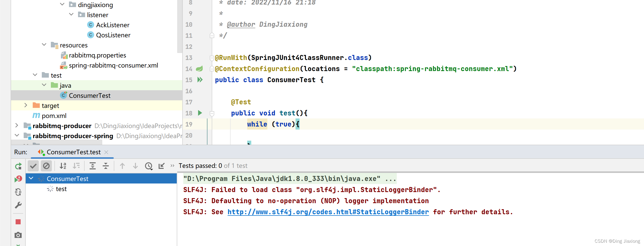Collapse the rabbitmq-producer-spring module
The image size is (644, 246).
pos(17,135)
